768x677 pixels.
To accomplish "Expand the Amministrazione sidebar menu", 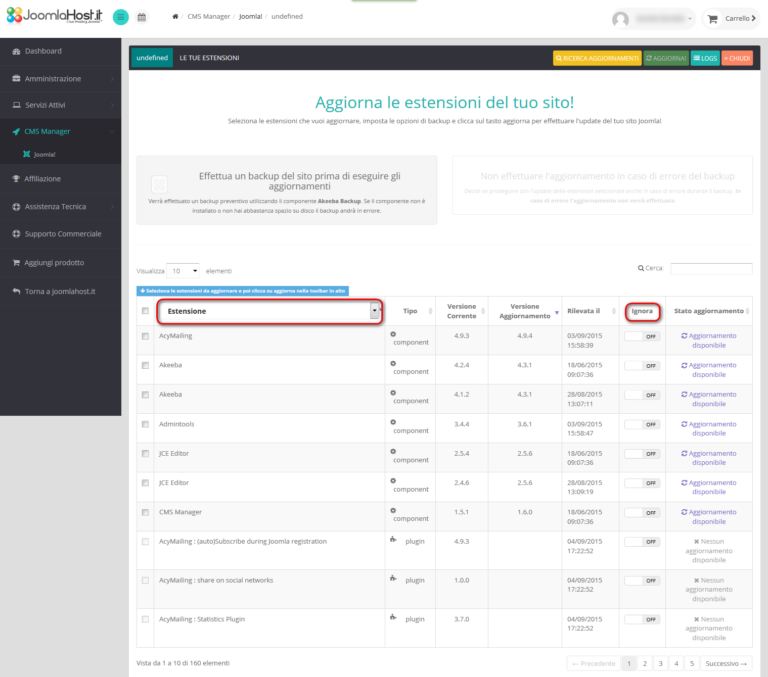I will [60, 78].
